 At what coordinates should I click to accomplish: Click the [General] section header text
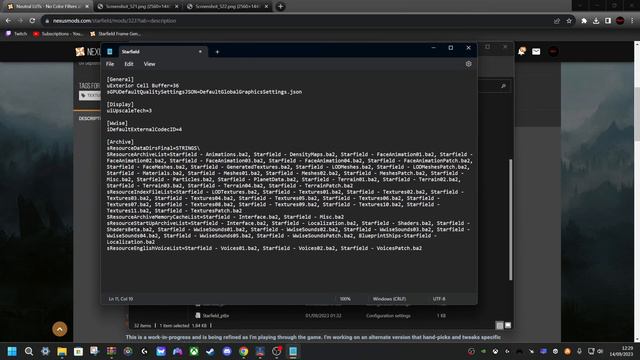[x=120, y=80]
